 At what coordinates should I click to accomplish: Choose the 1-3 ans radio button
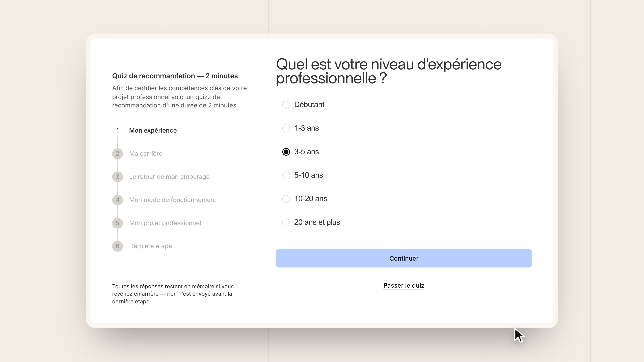click(286, 128)
